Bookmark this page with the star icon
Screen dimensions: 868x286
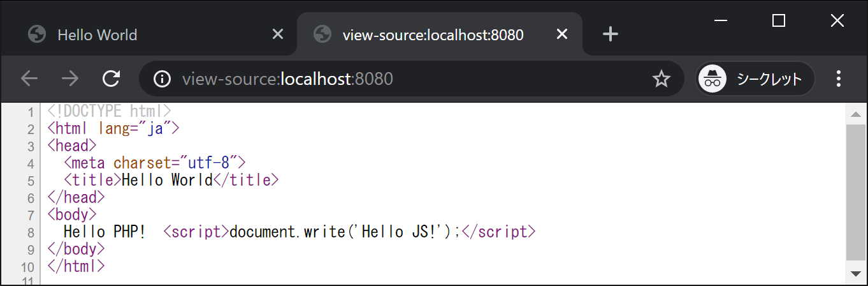(x=662, y=79)
